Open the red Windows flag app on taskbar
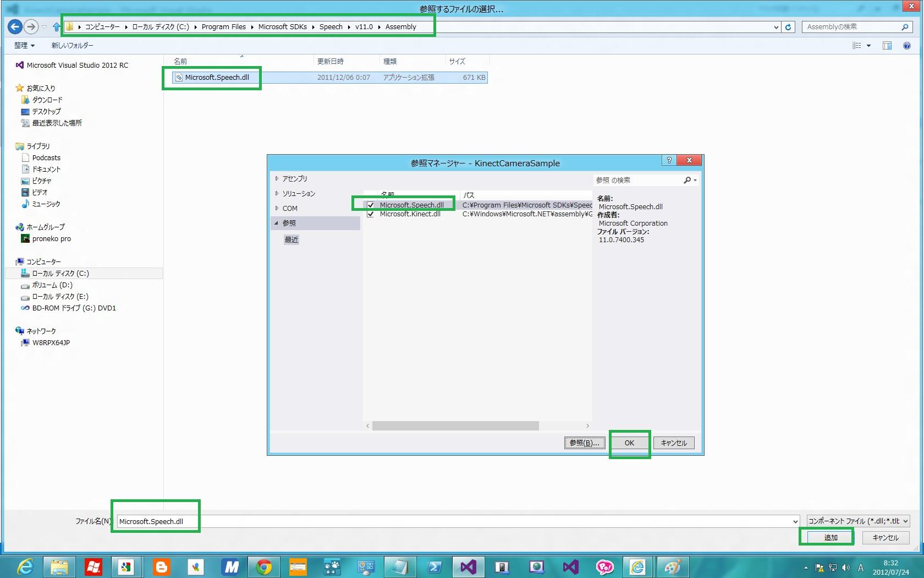Viewport: 924px width, 578px height. point(94,566)
